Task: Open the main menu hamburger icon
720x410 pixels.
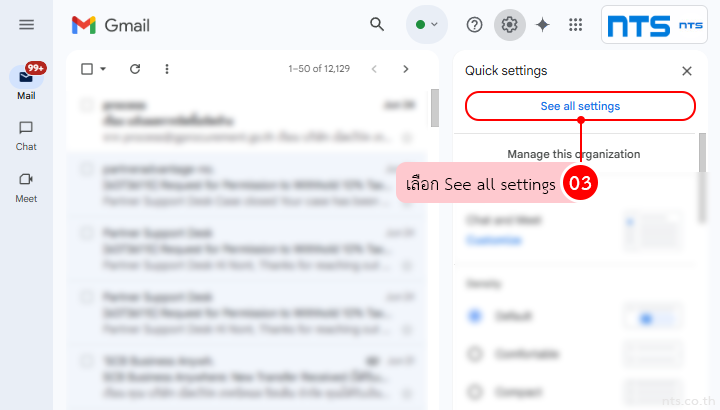Action: click(26, 25)
